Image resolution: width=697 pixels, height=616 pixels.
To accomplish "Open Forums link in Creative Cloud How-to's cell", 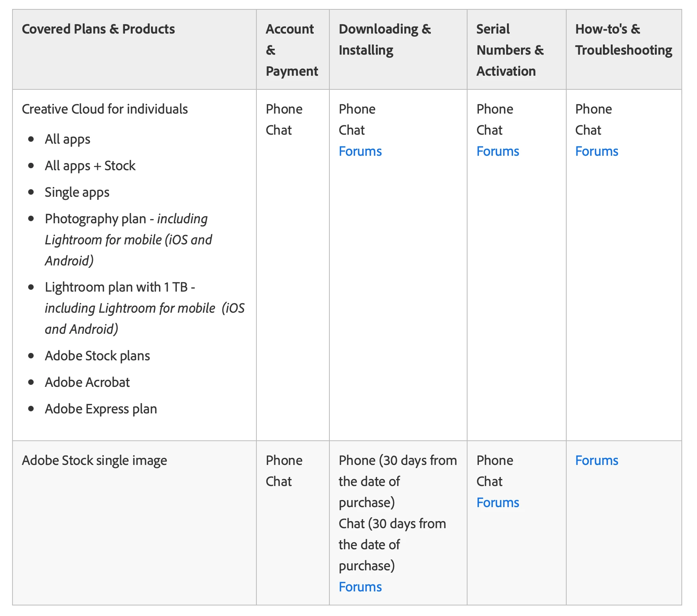I will click(x=596, y=151).
